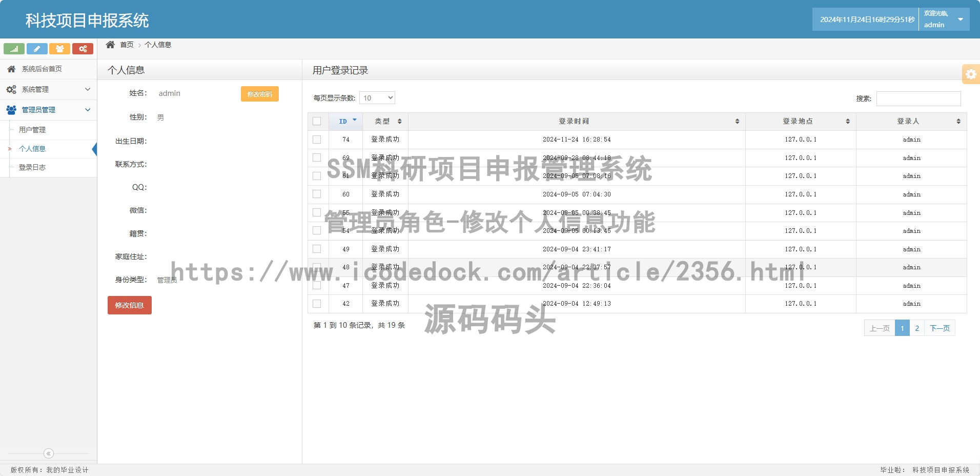Screen dimensions: 980x476
Task: Check the row with ID 69
Action: [317, 157]
